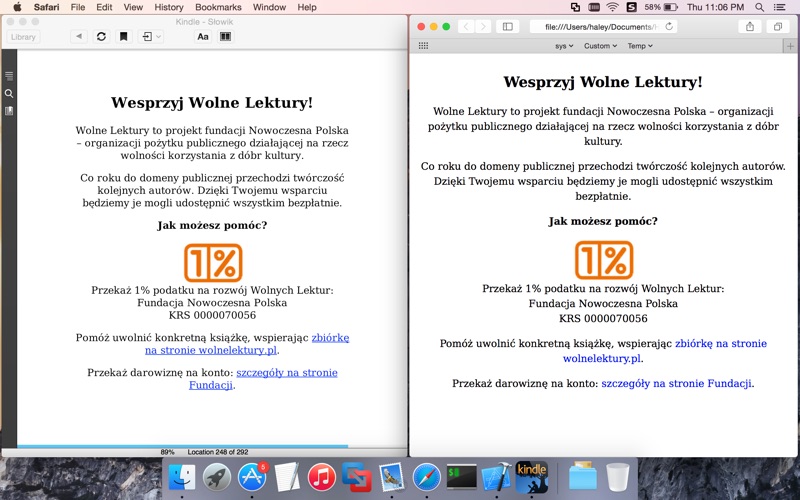Viewport: 800px width, 500px height.
Task: Click the Kindle sync refresh icon
Action: (x=101, y=37)
